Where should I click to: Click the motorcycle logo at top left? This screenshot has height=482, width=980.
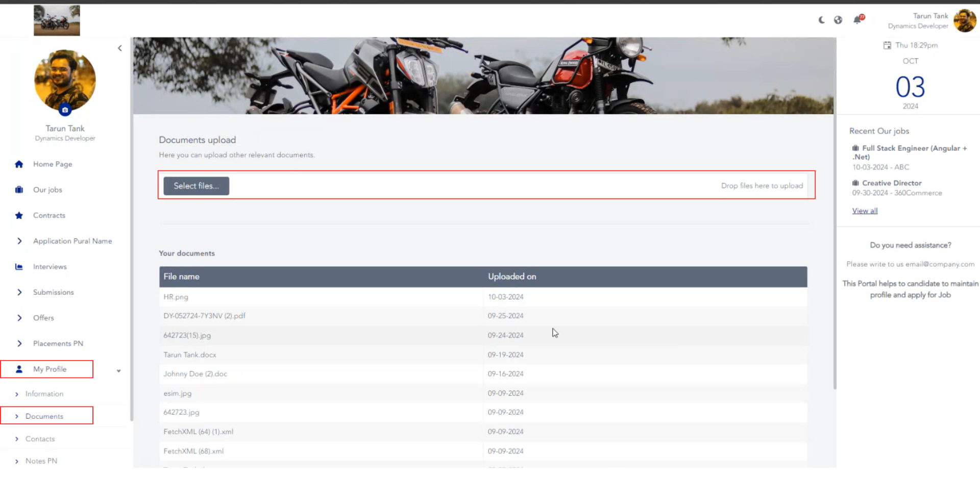57,20
